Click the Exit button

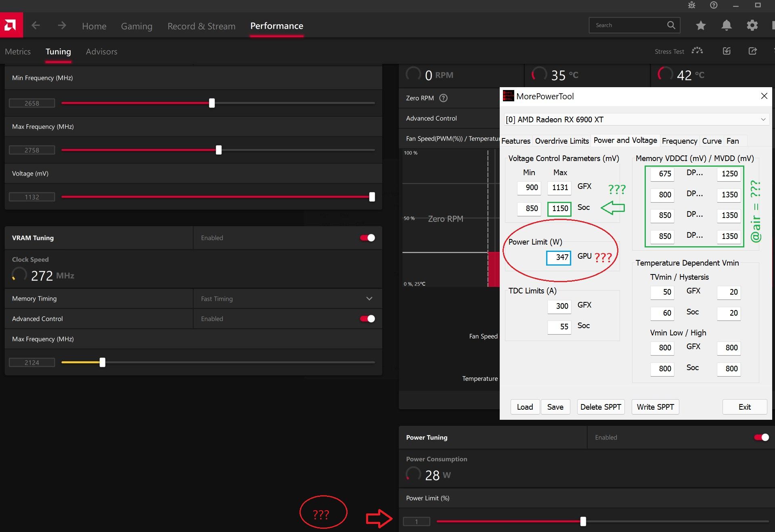[x=744, y=407]
